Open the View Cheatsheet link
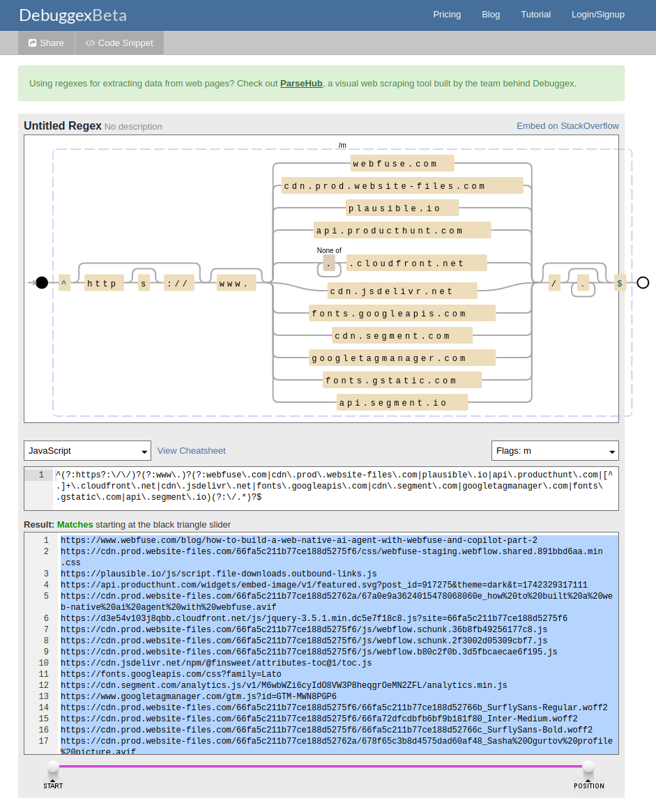656x812 pixels. point(191,450)
